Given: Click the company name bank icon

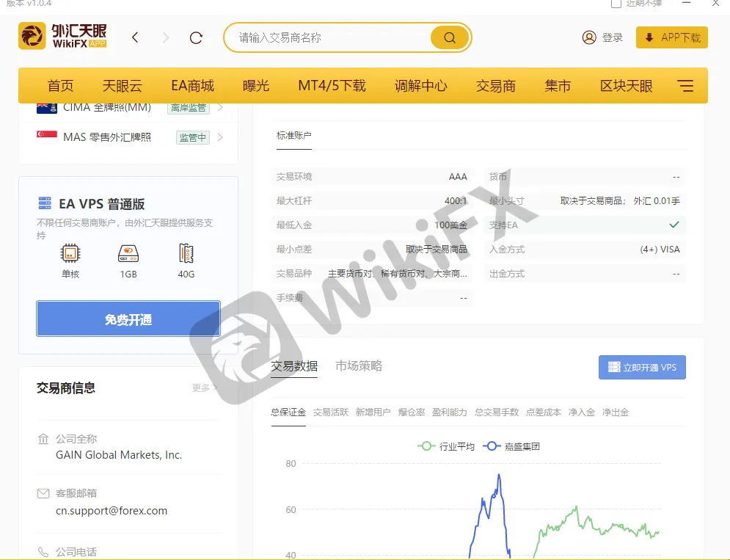Looking at the screenshot, I should click(43, 439).
